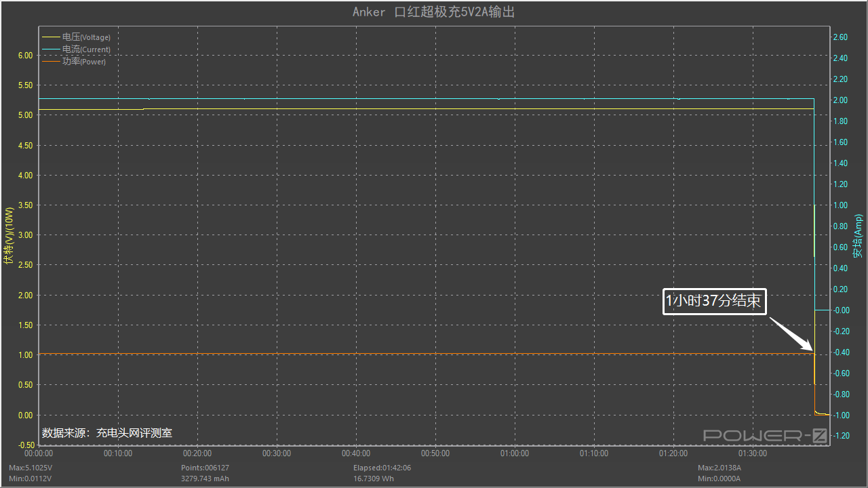The height and width of the screenshot is (488, 868).
Task: Click the Max:5.1025V voltage readout
Action: 30,468
